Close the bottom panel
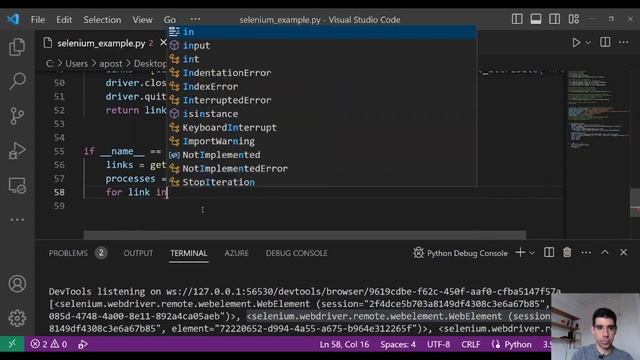This screenshot has height=360, width=640. click(623, 253)
